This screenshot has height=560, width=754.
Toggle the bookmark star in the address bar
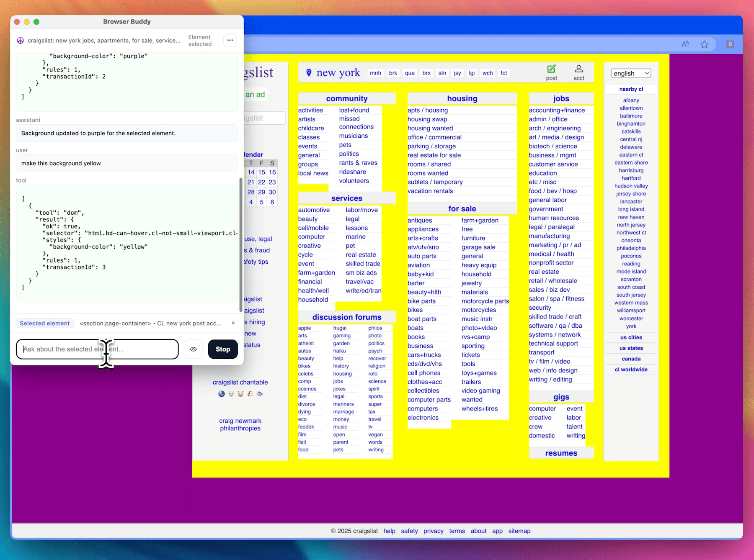click(x=704, y=44)
